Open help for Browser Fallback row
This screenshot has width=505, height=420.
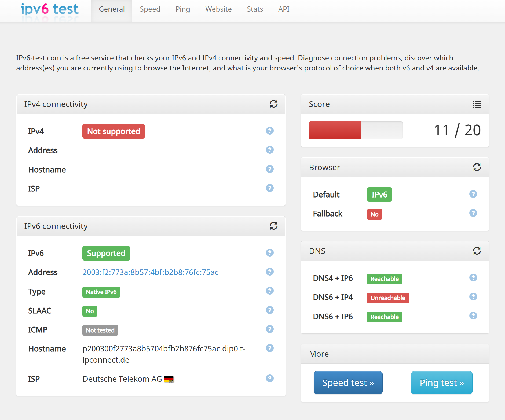pos(473,213)
